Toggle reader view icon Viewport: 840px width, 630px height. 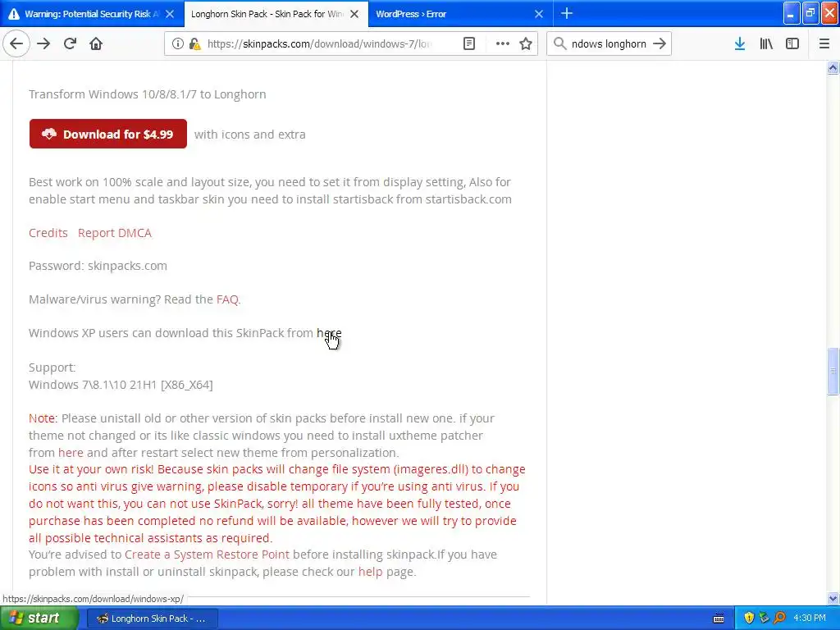point(468,44)
